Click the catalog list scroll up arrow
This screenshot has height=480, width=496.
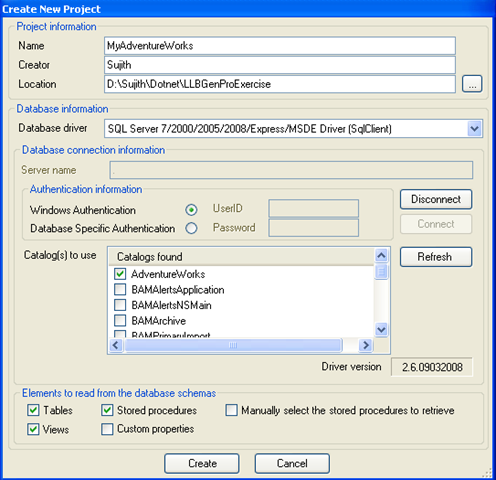coord(381,256)
